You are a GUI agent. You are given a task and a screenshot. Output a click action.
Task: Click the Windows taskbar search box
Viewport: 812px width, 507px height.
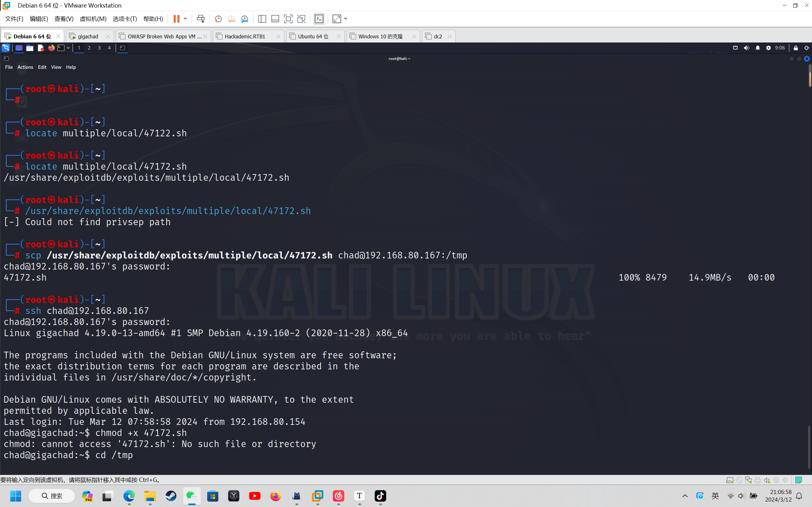point(51,496)
